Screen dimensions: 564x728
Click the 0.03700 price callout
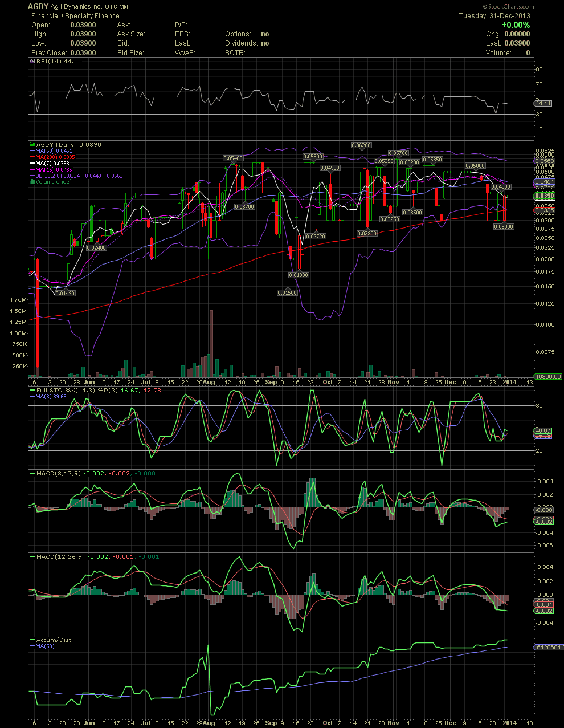(x=244, y=207)
